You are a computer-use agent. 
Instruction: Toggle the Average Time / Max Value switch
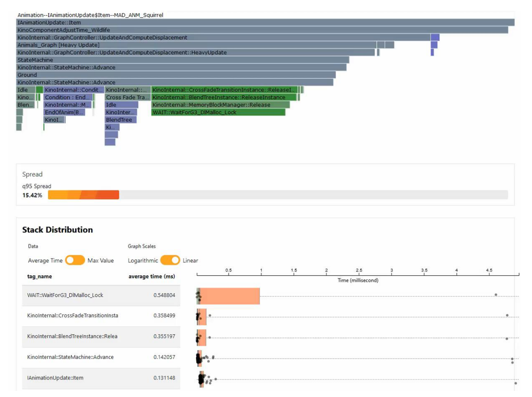pyautogui.click(x=75, y=260)
